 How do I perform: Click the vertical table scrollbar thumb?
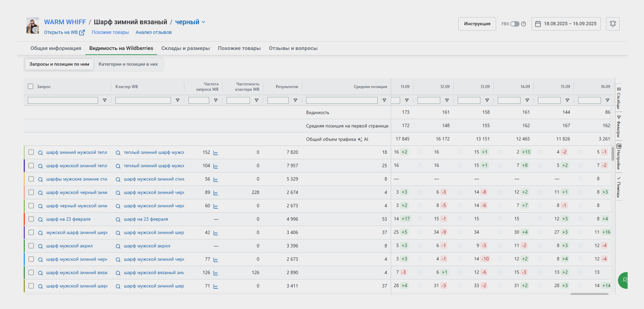coord(613,154)
